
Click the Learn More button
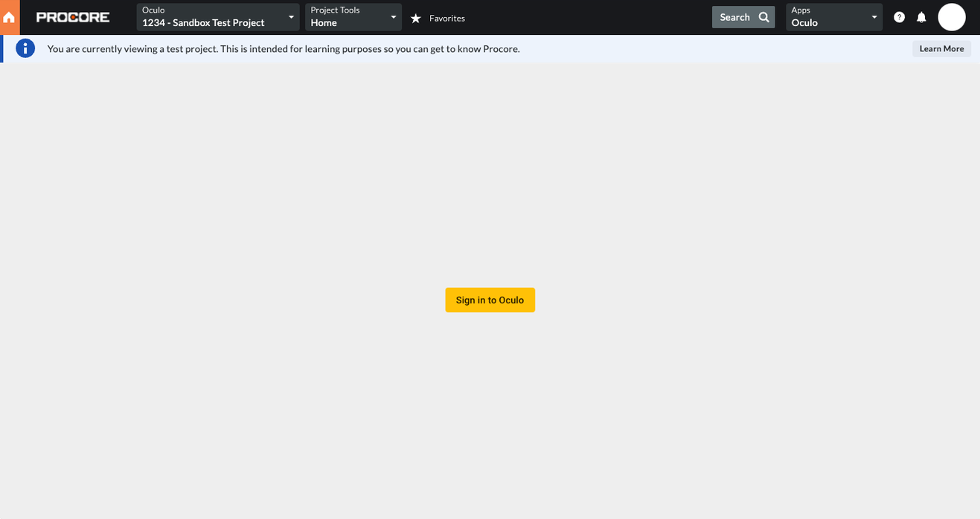click(x=941, y=48)
